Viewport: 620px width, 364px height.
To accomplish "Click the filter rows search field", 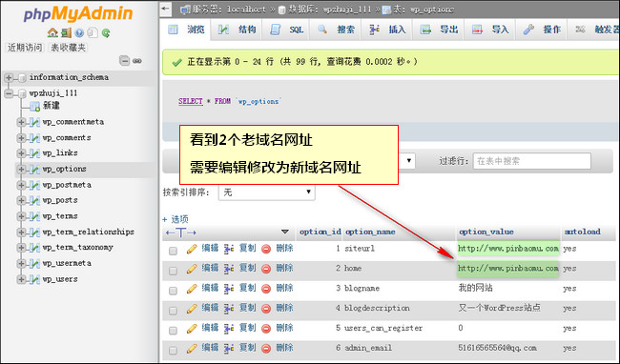I will point(532,161).
